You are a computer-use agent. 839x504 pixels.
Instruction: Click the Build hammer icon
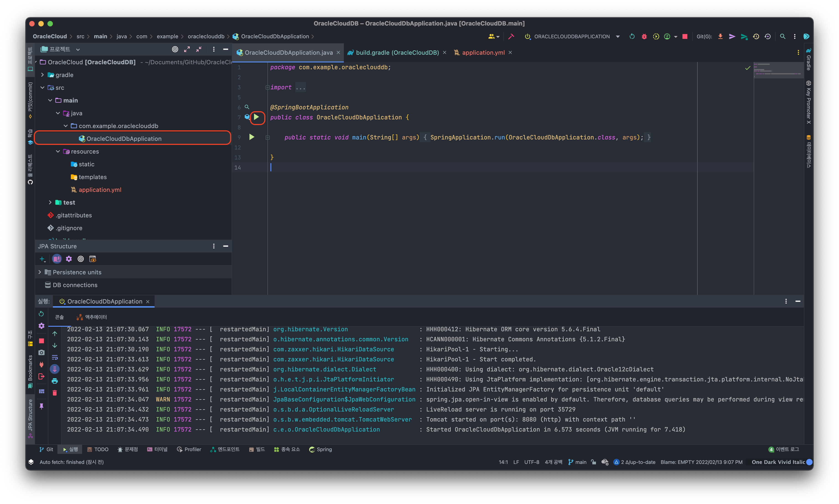pyautogui.click(x=511, y=36)
